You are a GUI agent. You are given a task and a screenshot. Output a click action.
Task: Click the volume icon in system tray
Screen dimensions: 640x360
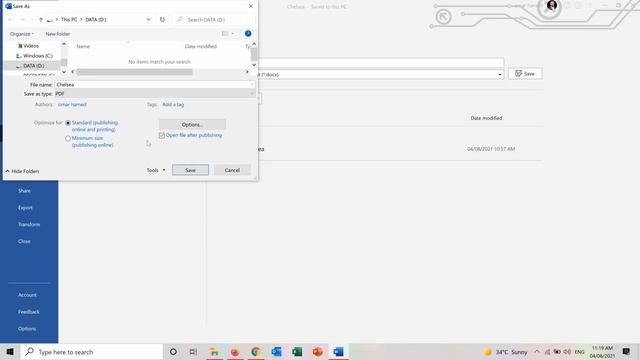[567, 351]
